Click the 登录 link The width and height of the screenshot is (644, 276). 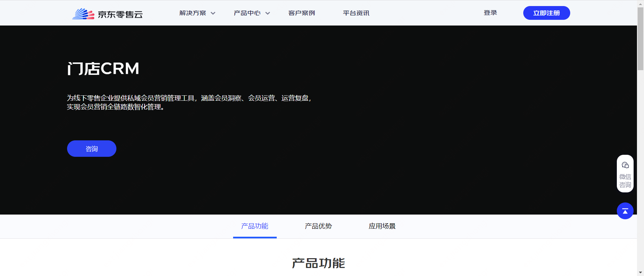(490, 13)
